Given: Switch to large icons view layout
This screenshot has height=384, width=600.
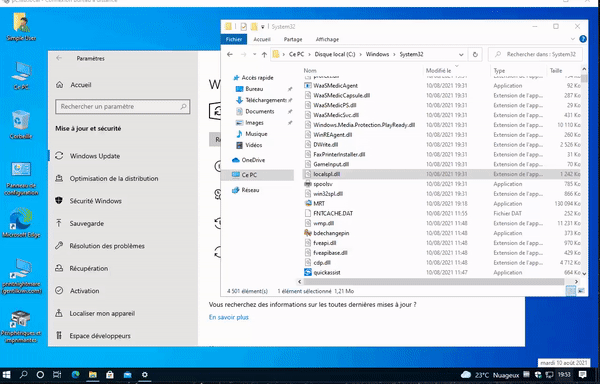Looking at the screenshot, I should (x=581, y=291).
